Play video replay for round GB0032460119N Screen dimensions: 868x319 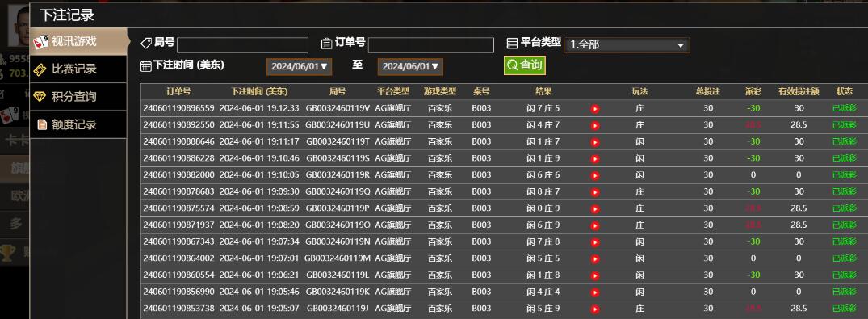pos(595,242)
